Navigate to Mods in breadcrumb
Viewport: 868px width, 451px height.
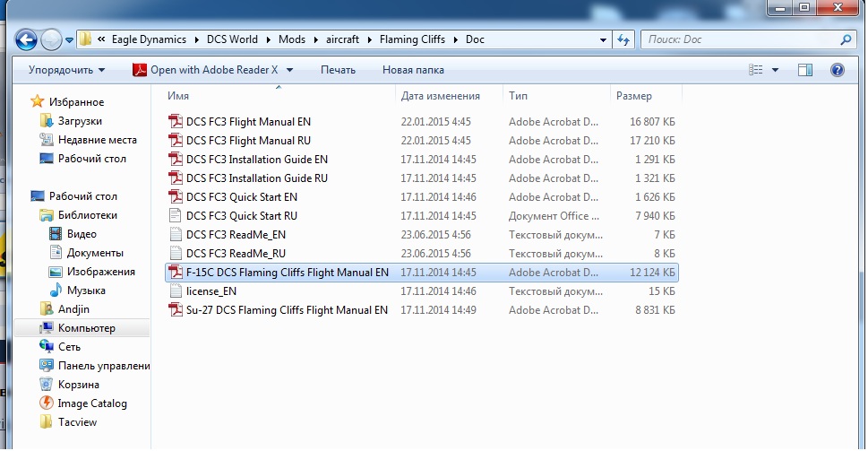292,39
